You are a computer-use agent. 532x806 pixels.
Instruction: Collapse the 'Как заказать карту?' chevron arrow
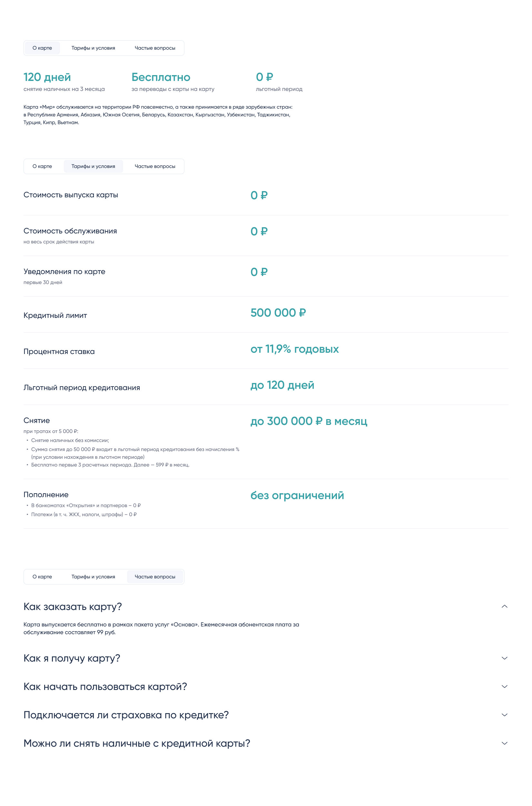tap(504, 606)
